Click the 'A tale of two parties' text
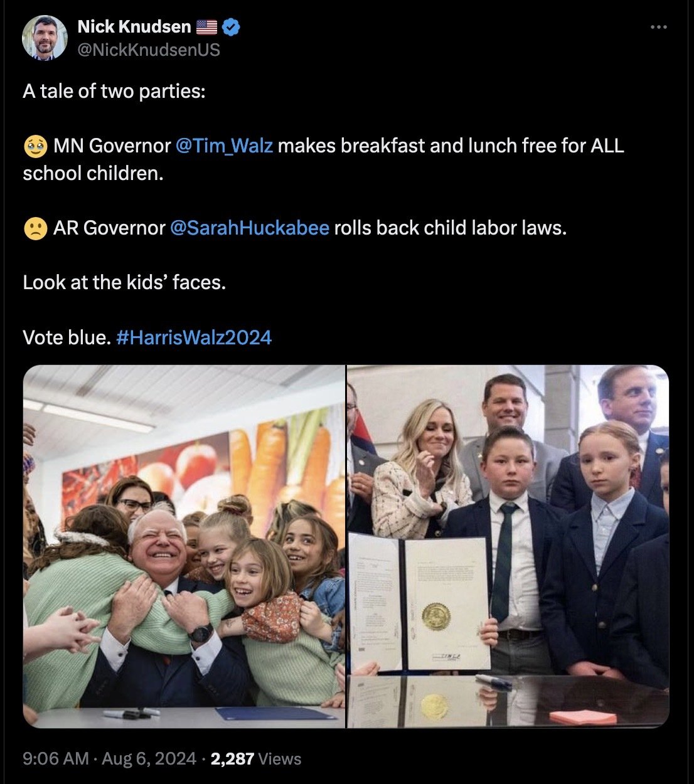Image resolution: width=694 pixels, height=784 pixels. tap(114, 92)
